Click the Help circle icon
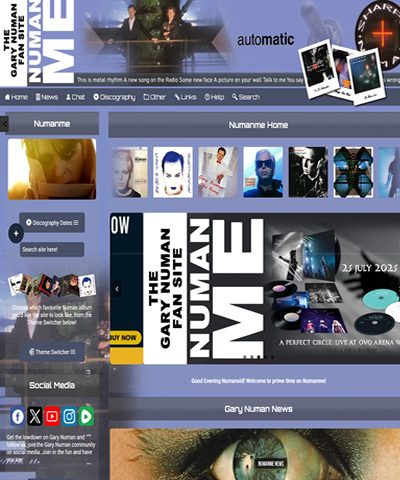Image resolution: width=400 pixels, height=480 pixels. pos(207,97)
